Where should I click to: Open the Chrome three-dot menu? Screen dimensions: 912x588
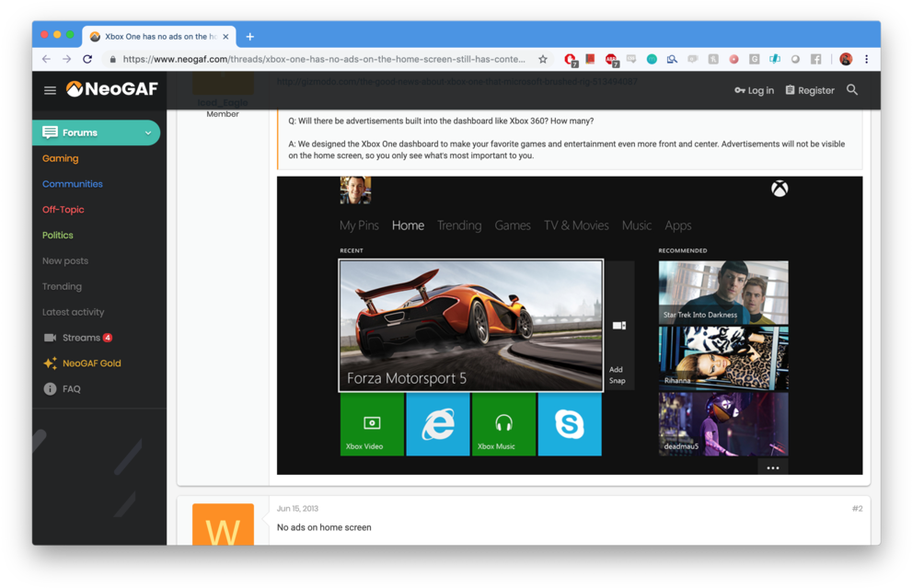[x=867, y=59]
